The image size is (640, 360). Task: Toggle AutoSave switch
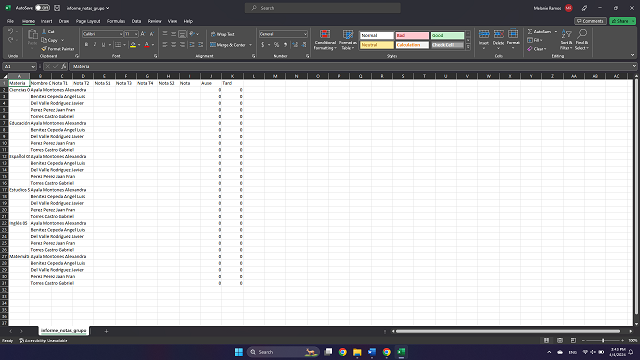click(x=42, y=8)
